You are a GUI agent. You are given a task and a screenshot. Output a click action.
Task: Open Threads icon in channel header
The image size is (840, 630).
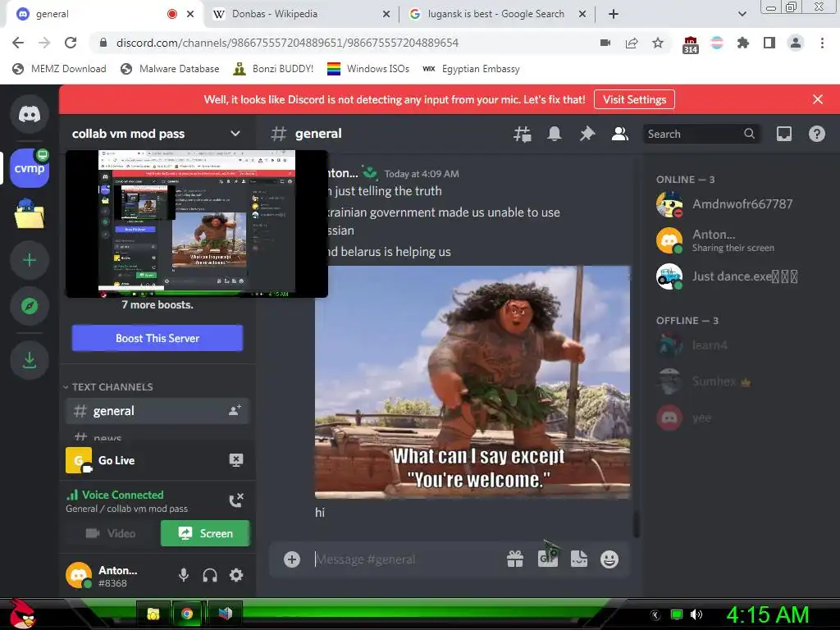pos(522,134)
